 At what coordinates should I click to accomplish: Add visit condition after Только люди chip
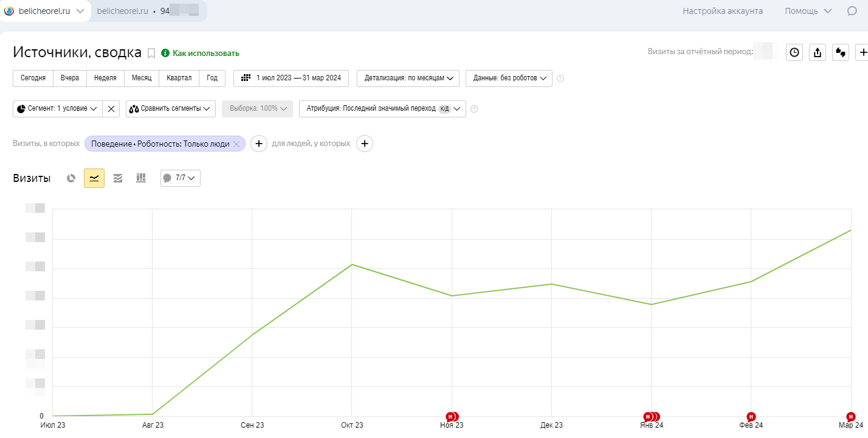click(x=259, y=144)
